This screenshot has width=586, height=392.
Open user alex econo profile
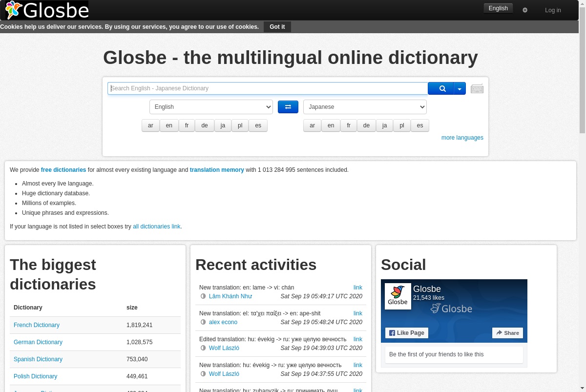[223, 322]
